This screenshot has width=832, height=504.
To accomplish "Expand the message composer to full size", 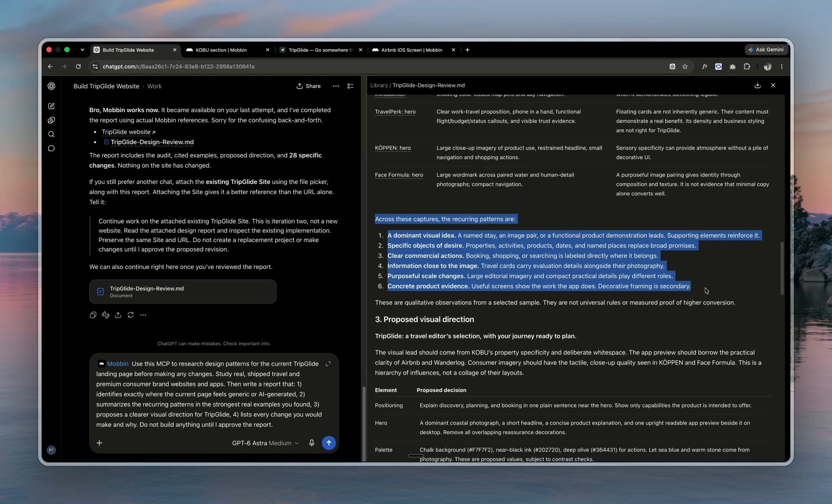I will click(x=328, y=364).
